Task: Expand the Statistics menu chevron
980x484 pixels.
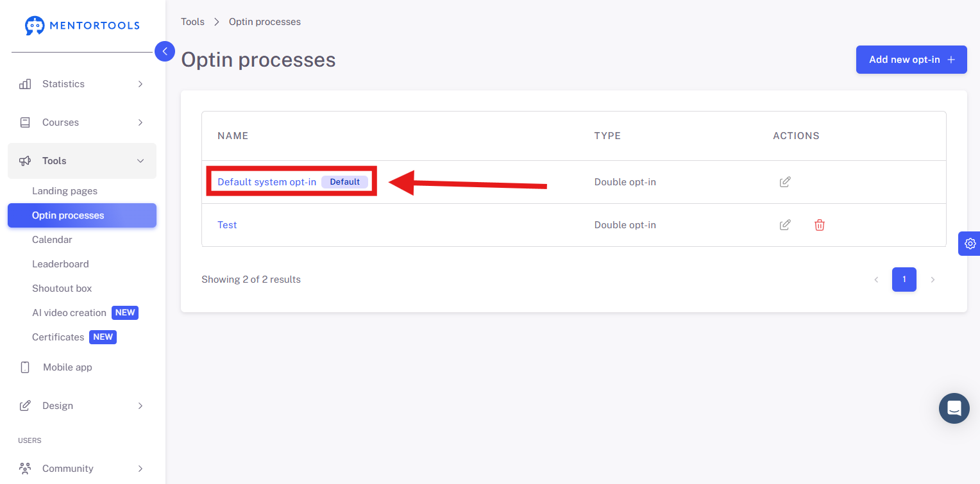Action: tap(140, 84)
